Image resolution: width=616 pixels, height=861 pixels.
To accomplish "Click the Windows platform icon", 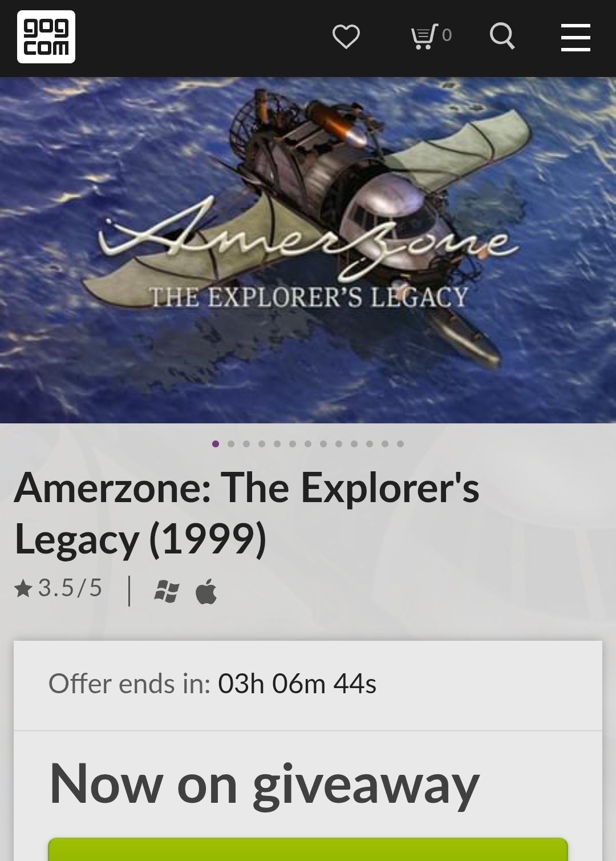I will point(167,591).
